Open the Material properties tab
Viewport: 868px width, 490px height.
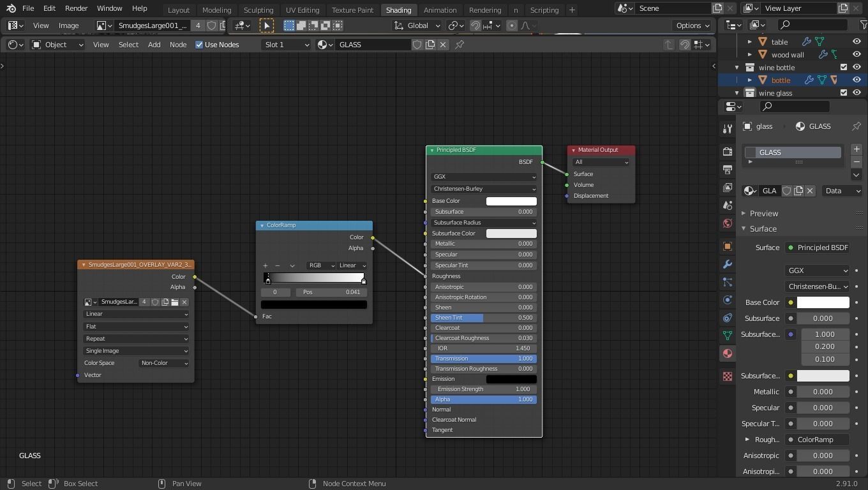tap(727, 353)
